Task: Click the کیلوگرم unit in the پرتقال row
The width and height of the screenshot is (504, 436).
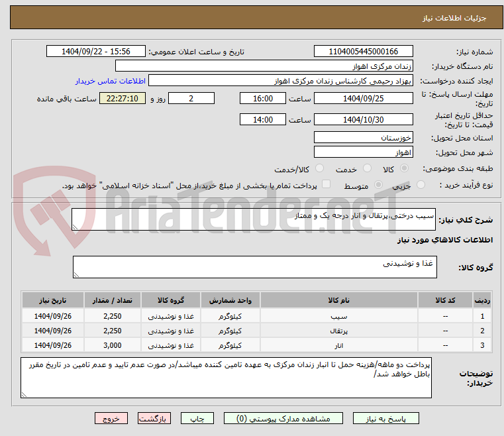Action: pyautogui.click(x=230, y=331)
